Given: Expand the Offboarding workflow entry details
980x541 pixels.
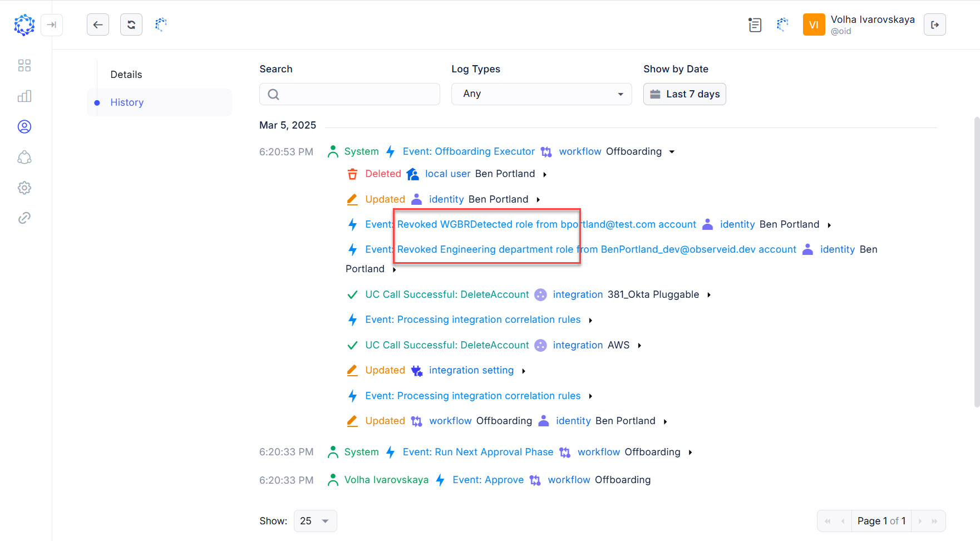Looking at the screenshot, I should [672, 151].
